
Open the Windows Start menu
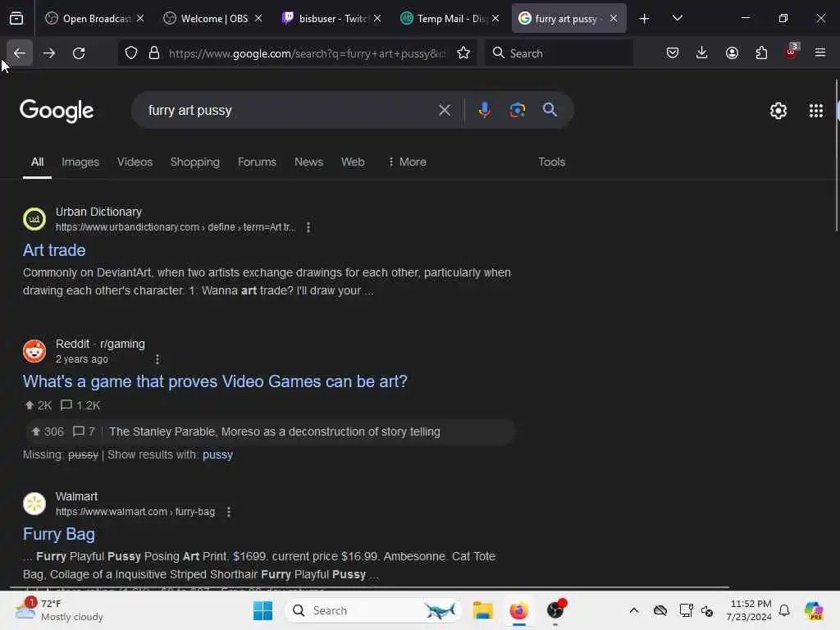tap(262, 610)
